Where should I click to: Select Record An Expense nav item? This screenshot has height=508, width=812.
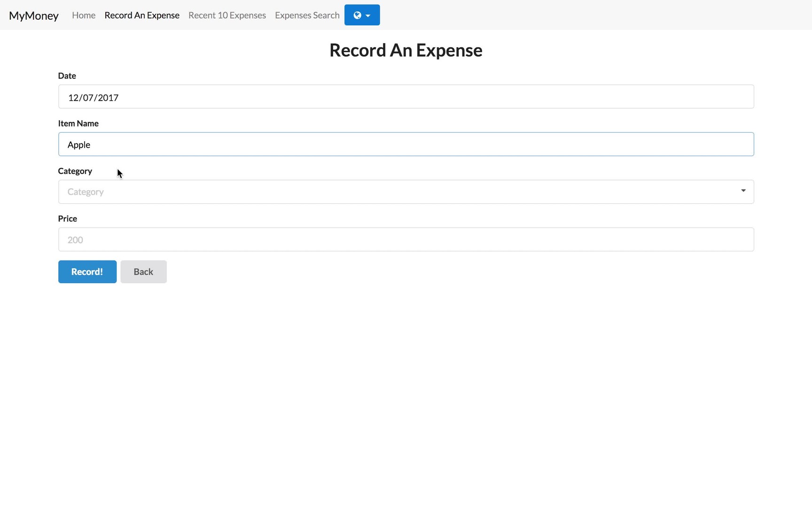pos(142,15)
